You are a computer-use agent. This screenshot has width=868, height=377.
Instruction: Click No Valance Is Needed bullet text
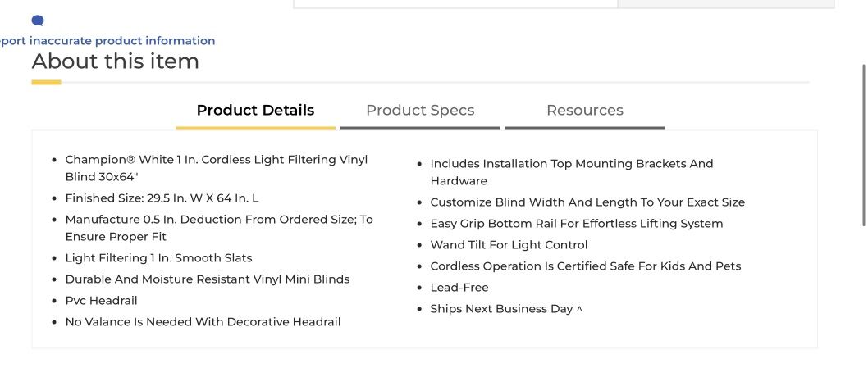pos(203,322)
